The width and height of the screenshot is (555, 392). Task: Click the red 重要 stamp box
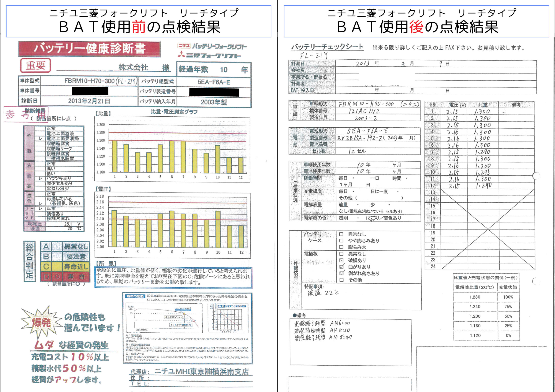36,65
